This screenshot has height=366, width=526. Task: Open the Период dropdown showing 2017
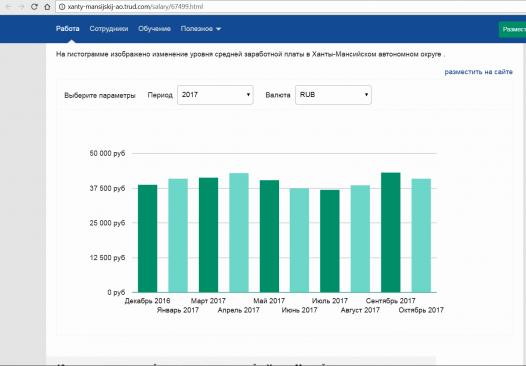coord(215,95)
